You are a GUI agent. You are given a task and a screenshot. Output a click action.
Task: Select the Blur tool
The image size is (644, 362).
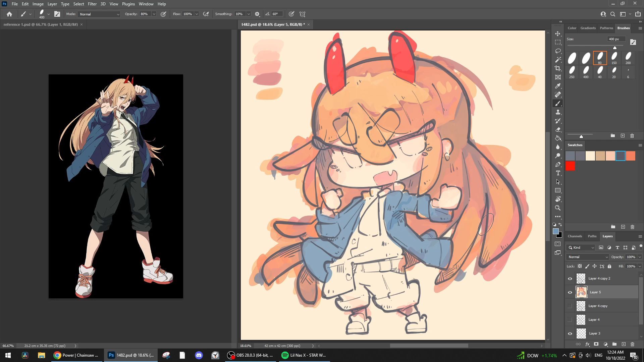558,147
